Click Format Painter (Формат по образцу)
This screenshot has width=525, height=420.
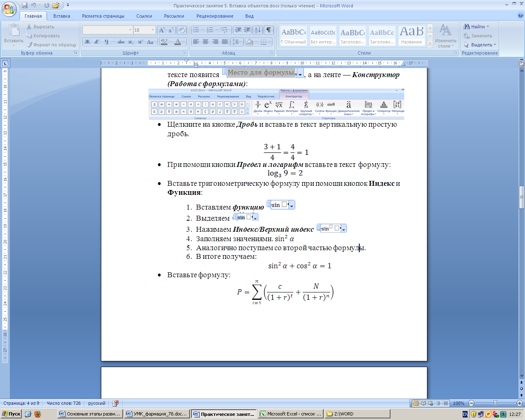click(51, 45)
